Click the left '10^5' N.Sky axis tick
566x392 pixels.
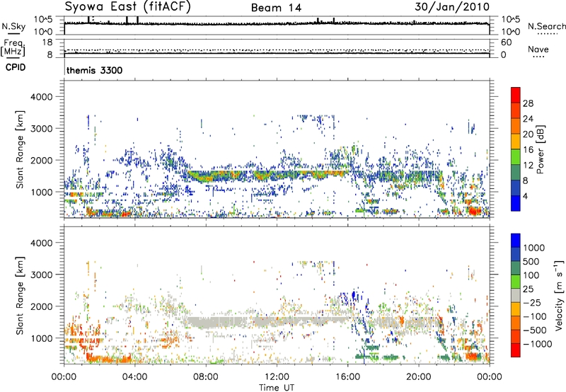[43, 19]
